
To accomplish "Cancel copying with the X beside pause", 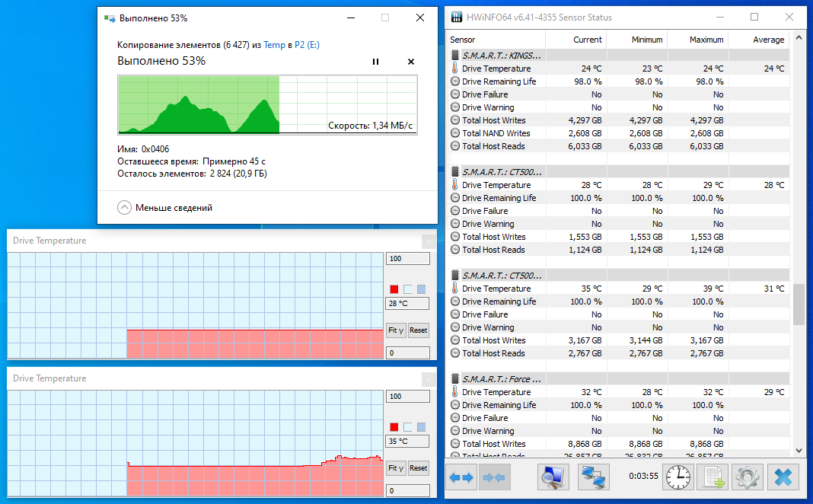I will point(410,61).
